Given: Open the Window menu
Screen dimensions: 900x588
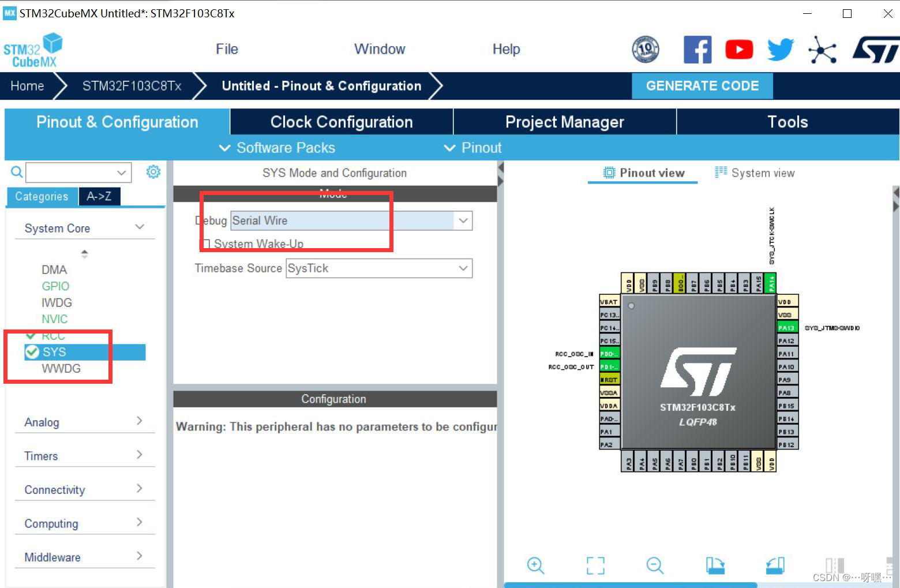Looking at the screenshot, I should pos(380,49).
